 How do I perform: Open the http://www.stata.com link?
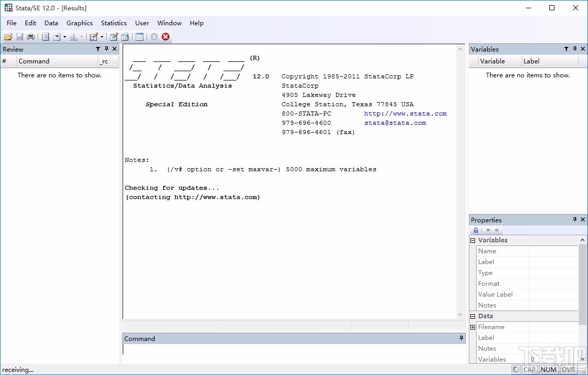click(405, 113)
